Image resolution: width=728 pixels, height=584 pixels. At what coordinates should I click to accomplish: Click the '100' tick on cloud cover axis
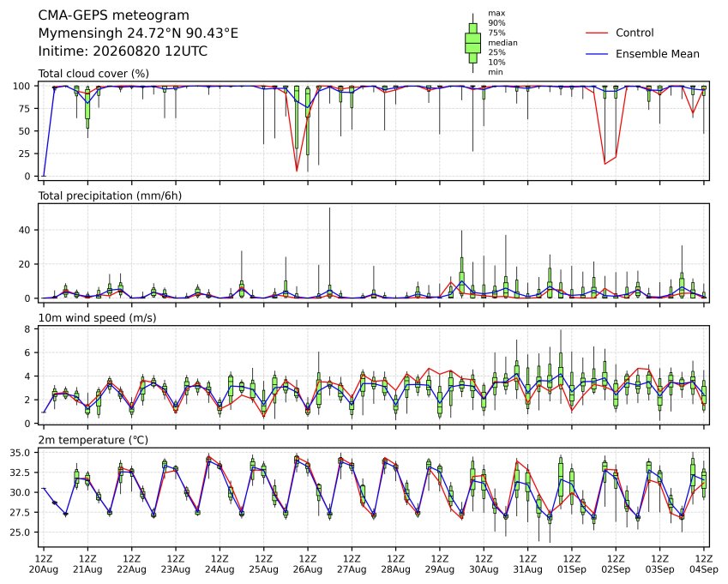point(21,87)
